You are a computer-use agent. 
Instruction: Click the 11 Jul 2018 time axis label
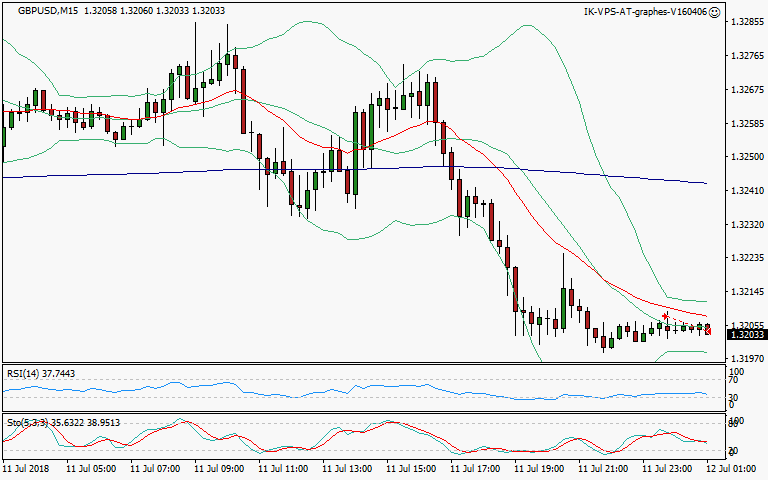(x=26, y=469)
